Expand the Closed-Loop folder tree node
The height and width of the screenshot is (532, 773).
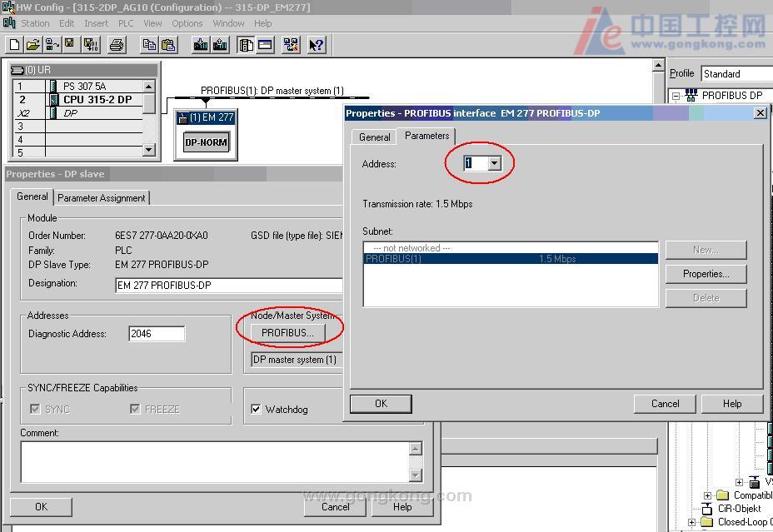[x=691, y=522]
